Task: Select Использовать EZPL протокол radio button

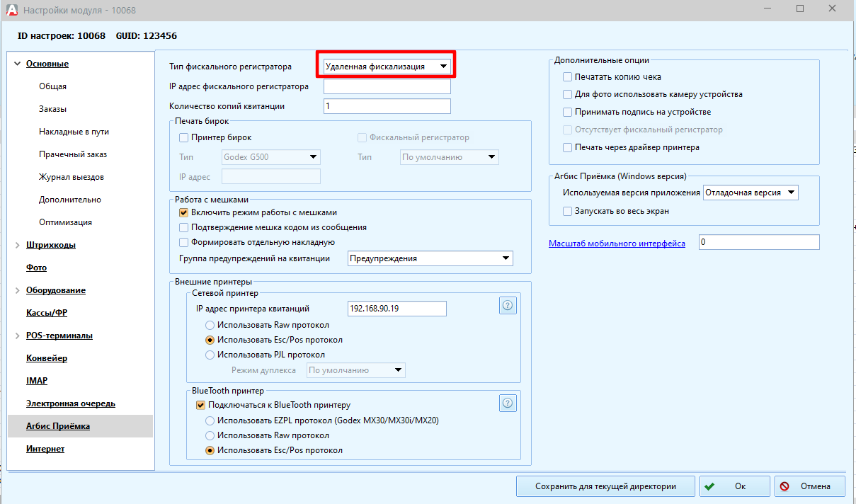Action: pos(210,420)
